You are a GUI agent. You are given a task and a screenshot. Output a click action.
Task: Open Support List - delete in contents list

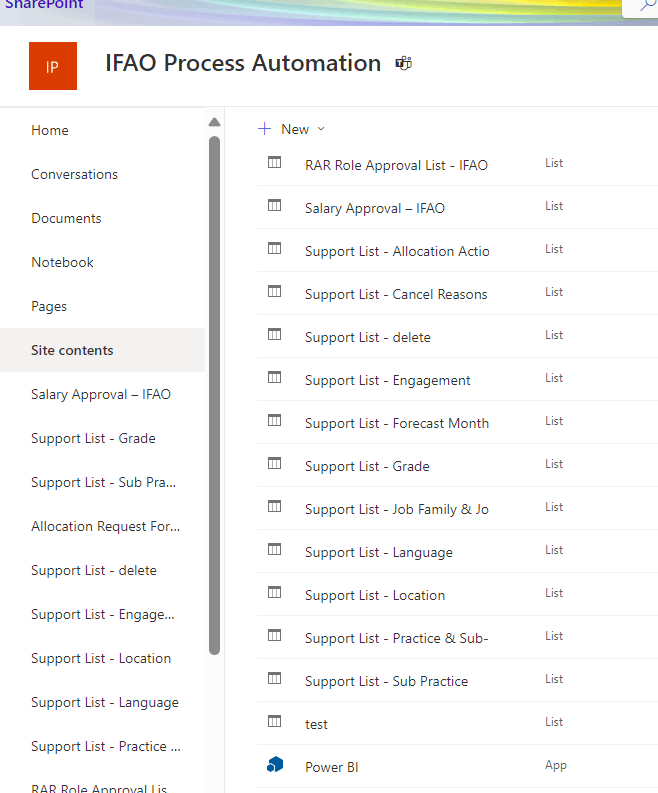368,337
